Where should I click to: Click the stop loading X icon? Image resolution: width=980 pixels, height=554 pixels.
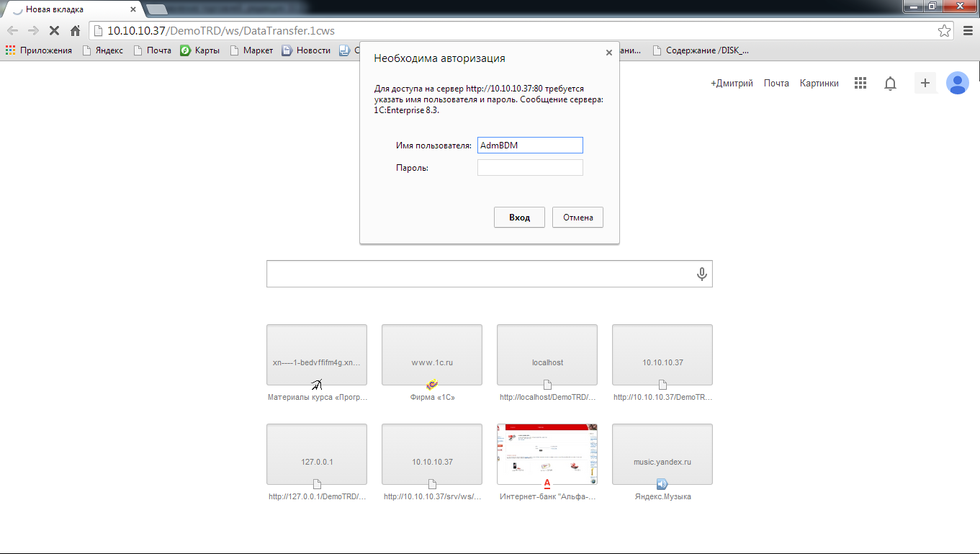tap(54, 31)
